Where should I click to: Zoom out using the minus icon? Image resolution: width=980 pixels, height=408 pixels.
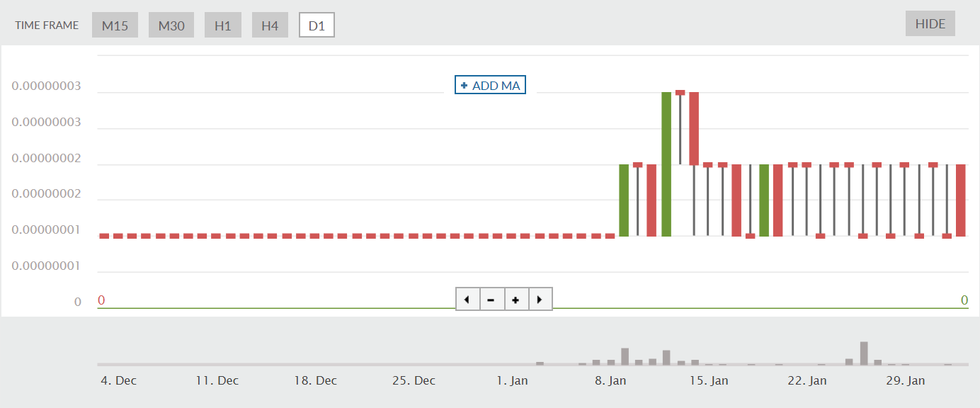click(x=491, y=300)
